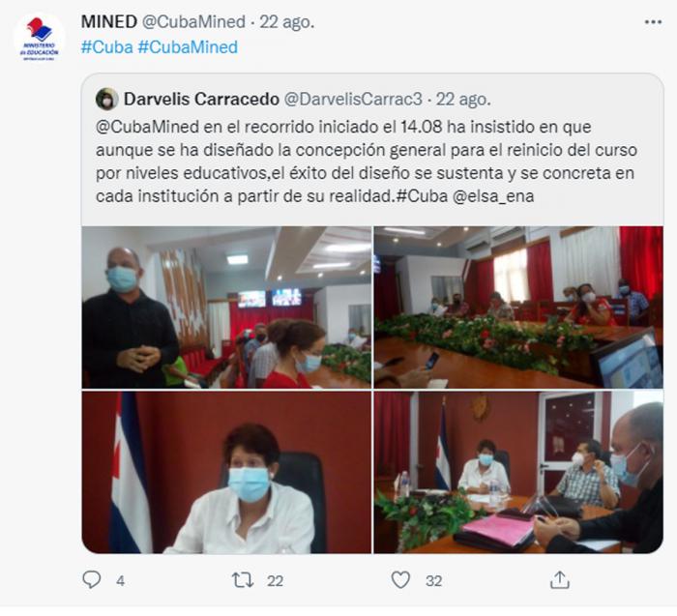Click Darvelis Carracedo's small avatar
This screenshot has height=616, width=677.
tap(106, 100)
